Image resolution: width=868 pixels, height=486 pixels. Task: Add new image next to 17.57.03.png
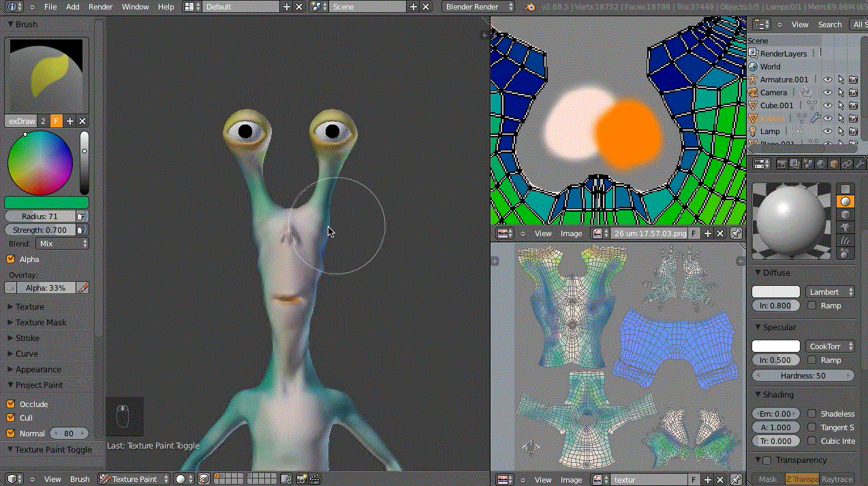(x=708, y=233)
